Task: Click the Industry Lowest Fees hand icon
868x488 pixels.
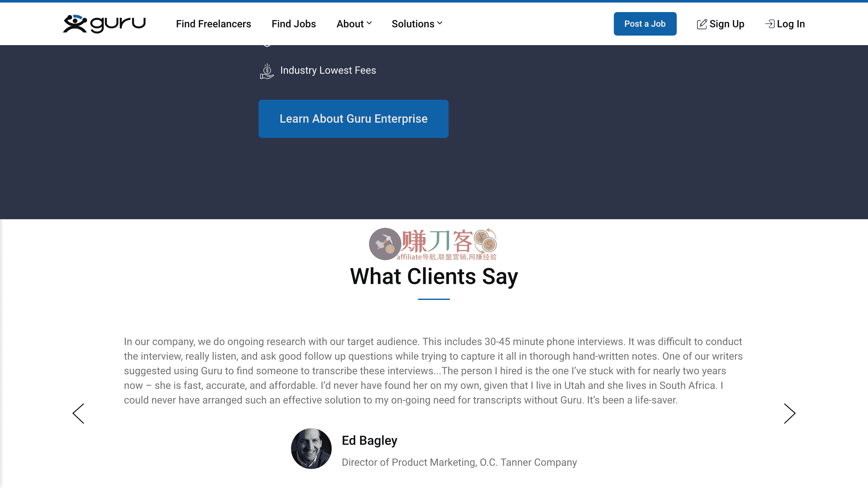Action: coord(267,71)
